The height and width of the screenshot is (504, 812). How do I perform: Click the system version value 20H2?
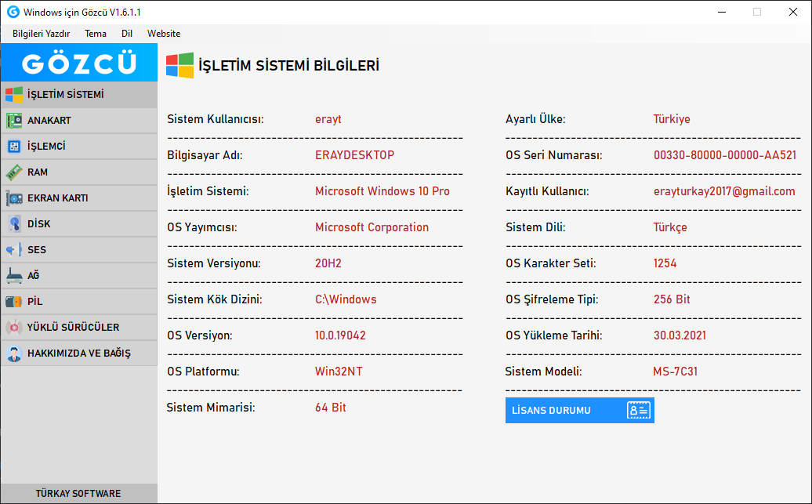pyautogui.click(x=328, y=263)
